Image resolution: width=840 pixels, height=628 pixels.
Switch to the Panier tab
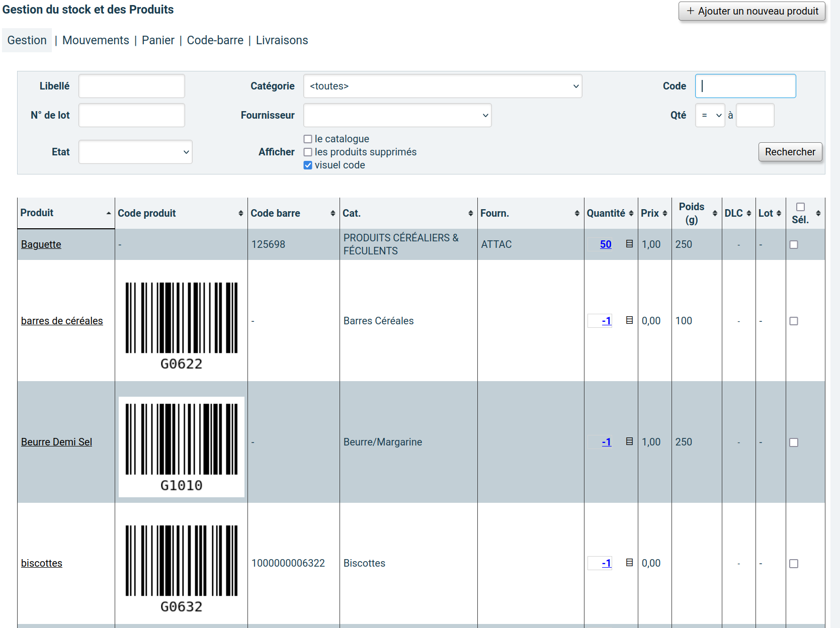pyautogui.click(x=158, y=40)
